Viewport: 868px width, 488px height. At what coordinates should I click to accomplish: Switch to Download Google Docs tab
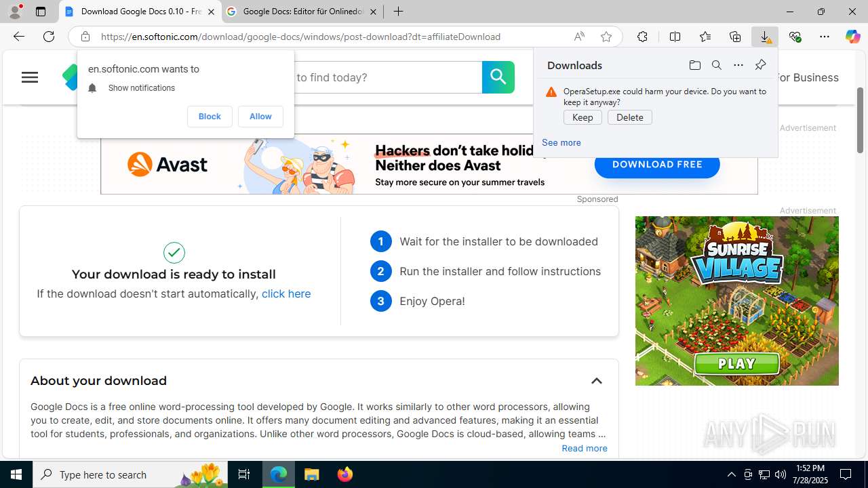pyautogui.click(x=140, y=12)
